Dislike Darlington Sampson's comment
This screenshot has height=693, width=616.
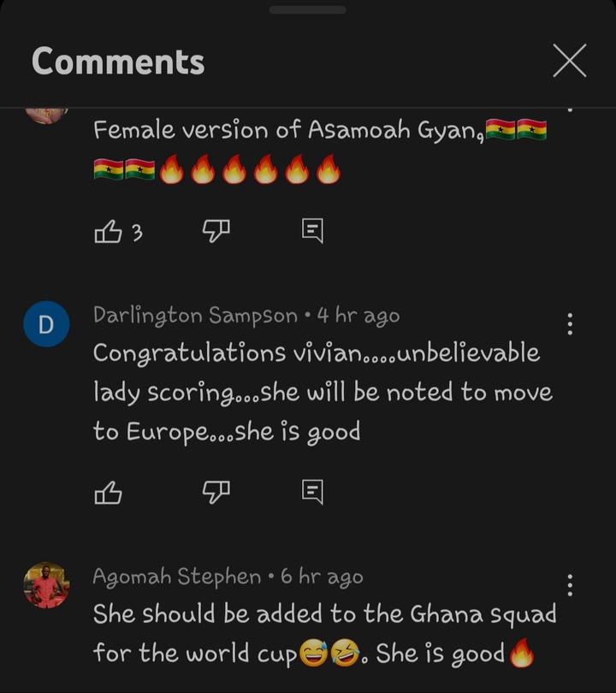216,492
